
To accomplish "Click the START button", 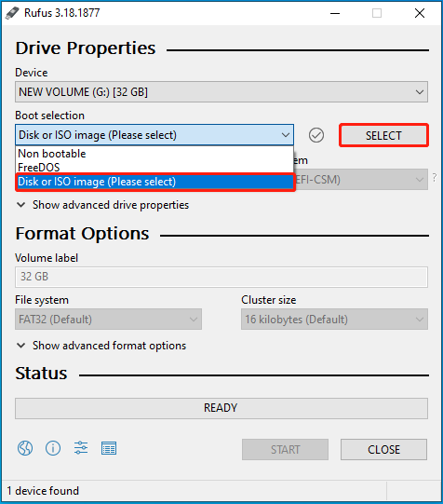I will point(285,449).
